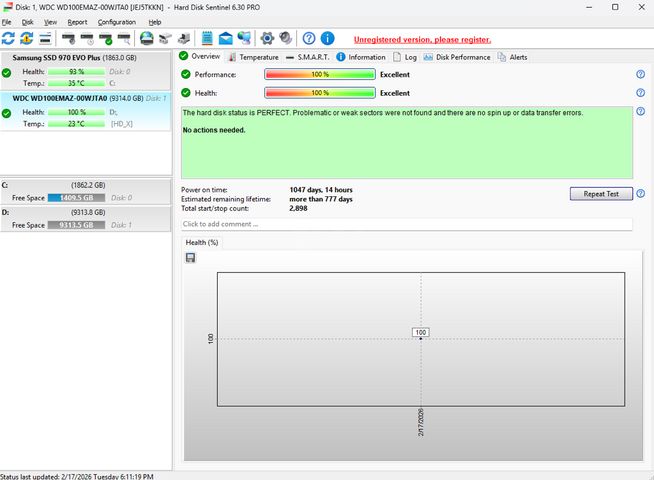Select the Health (%) graph tab

(x=202, y=242)
